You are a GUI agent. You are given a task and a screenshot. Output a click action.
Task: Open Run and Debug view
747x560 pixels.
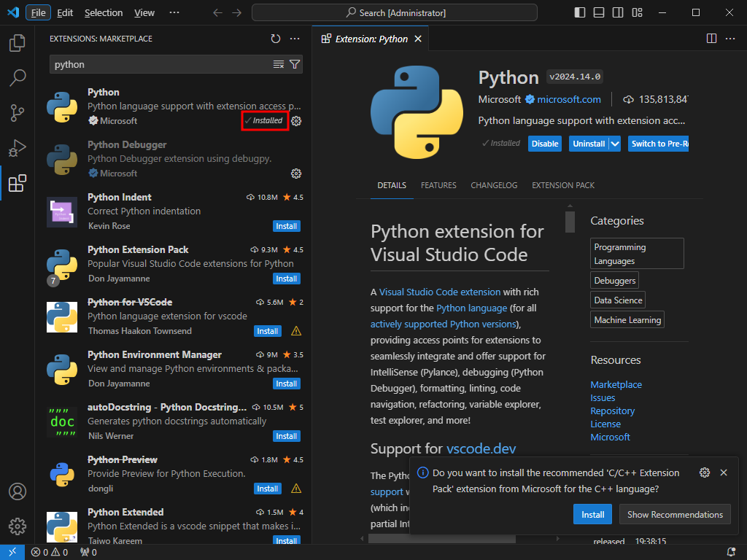tap(18, 148)
